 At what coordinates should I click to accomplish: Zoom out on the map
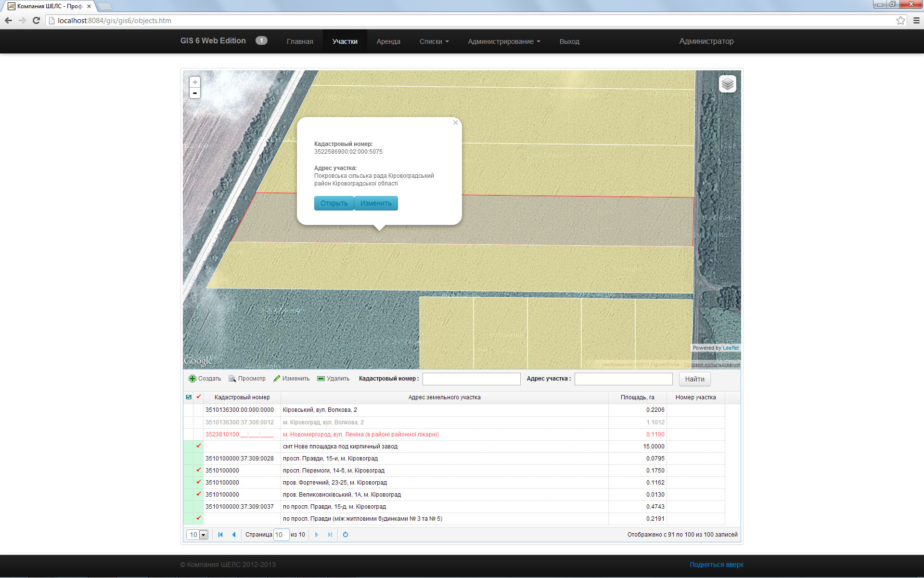195,93
